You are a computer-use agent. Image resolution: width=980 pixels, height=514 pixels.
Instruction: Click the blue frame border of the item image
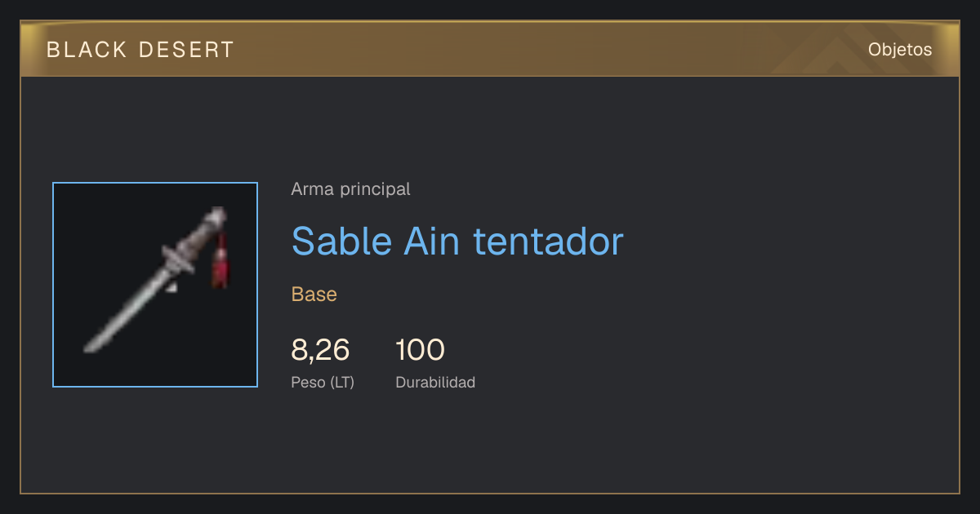click(x=155, y=183)
